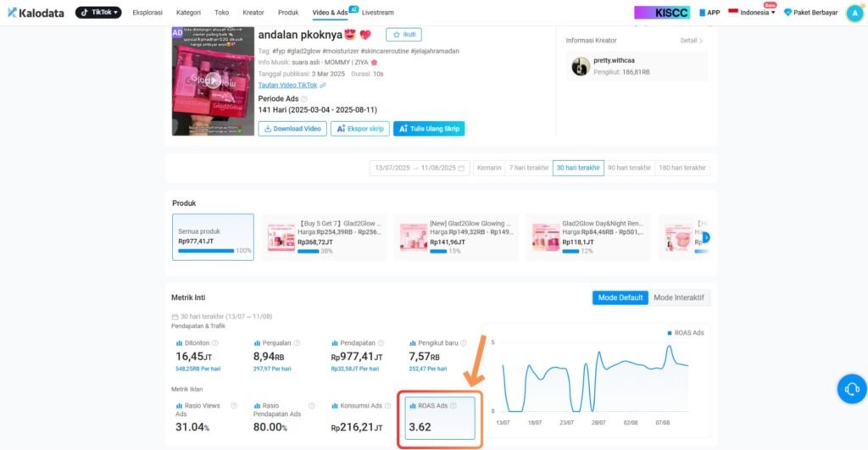
Task: Click the Rasio Views Ads help icon
Action: click(x=234, y=406)
